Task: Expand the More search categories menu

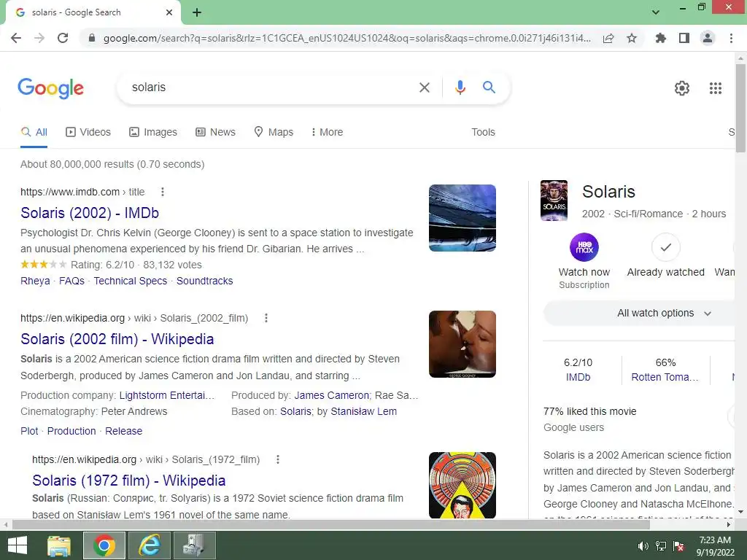Action: (x=327, y=133)
